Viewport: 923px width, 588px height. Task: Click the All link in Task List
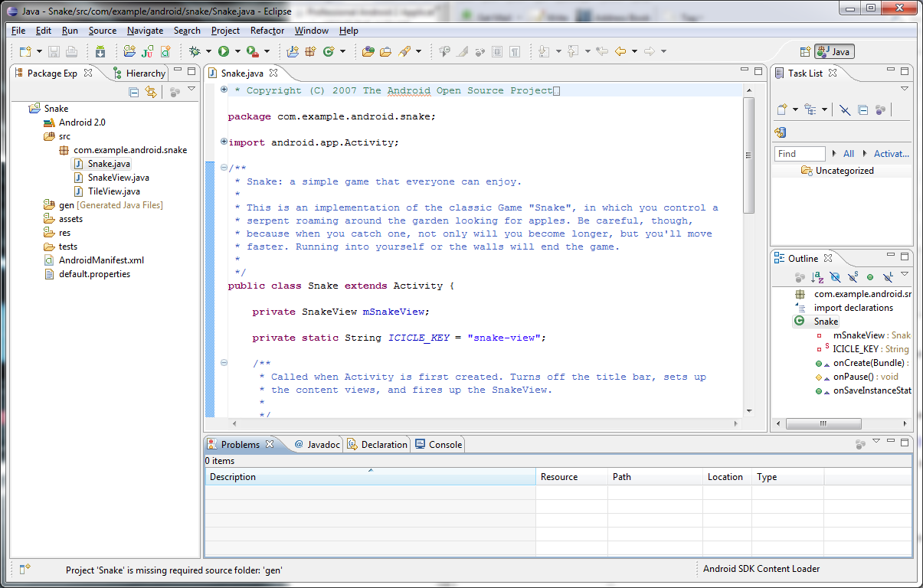pyautogui.click(x=849, y=154)
